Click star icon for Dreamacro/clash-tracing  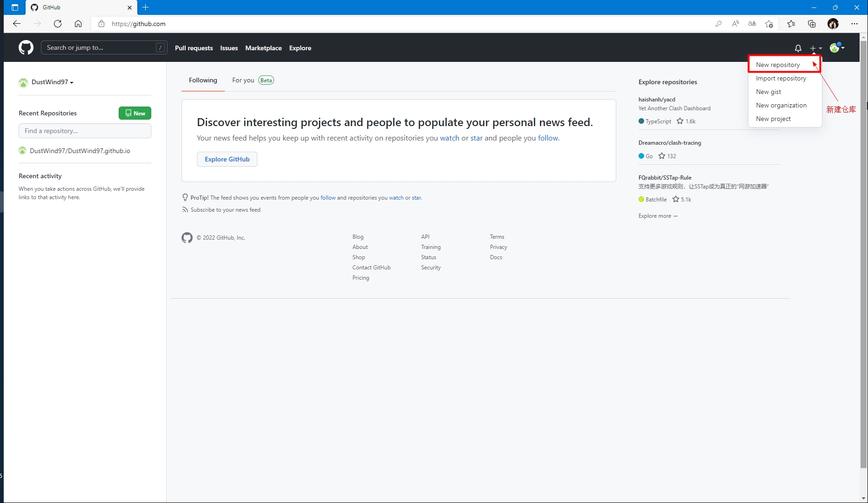point(662,156)
